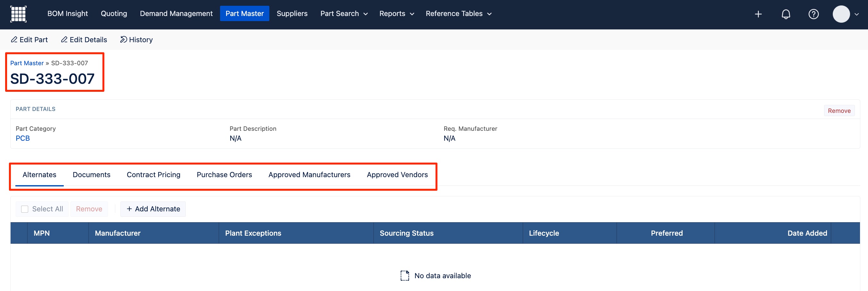
Task: Click the plus add icon in header
Action: [758, 14]
